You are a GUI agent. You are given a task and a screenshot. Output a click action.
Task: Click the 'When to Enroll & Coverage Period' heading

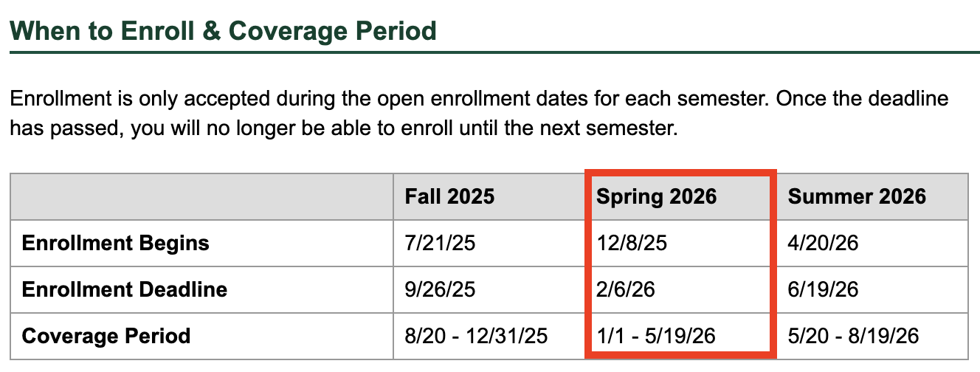pyautogui.click(x=223, y=31)
